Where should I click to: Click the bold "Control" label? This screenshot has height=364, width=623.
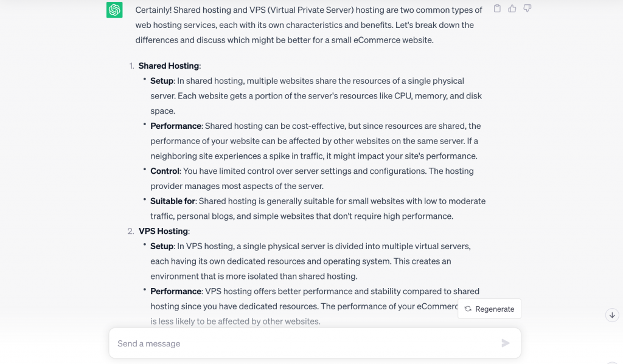coord(165,171)
